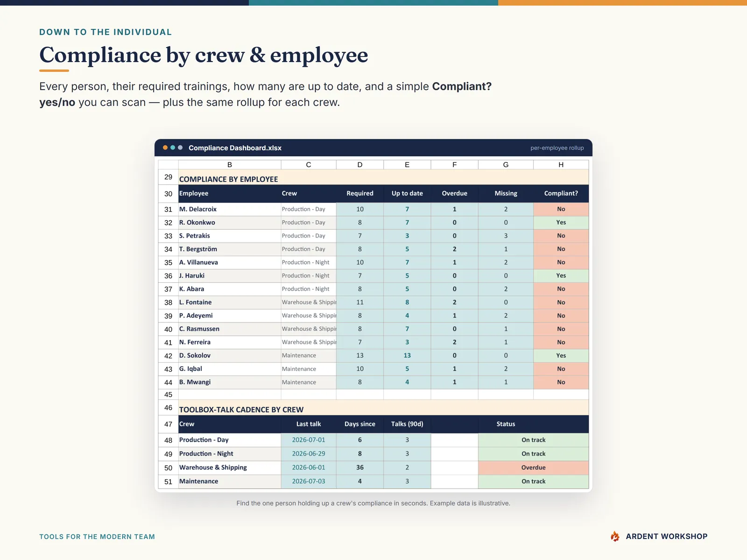Select the S. Petrakis cell
The height and width of the screenshot is (560, 747).
click(230, 236)
